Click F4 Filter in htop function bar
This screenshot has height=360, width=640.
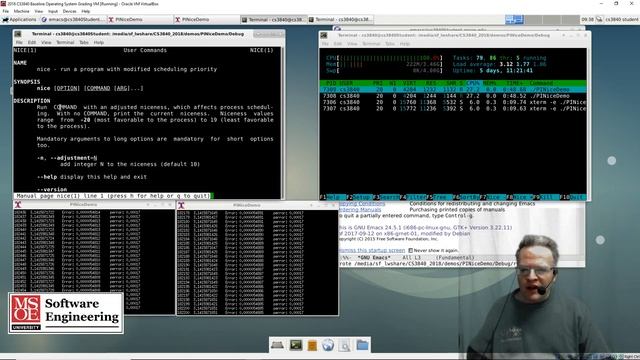pos(412,197)
